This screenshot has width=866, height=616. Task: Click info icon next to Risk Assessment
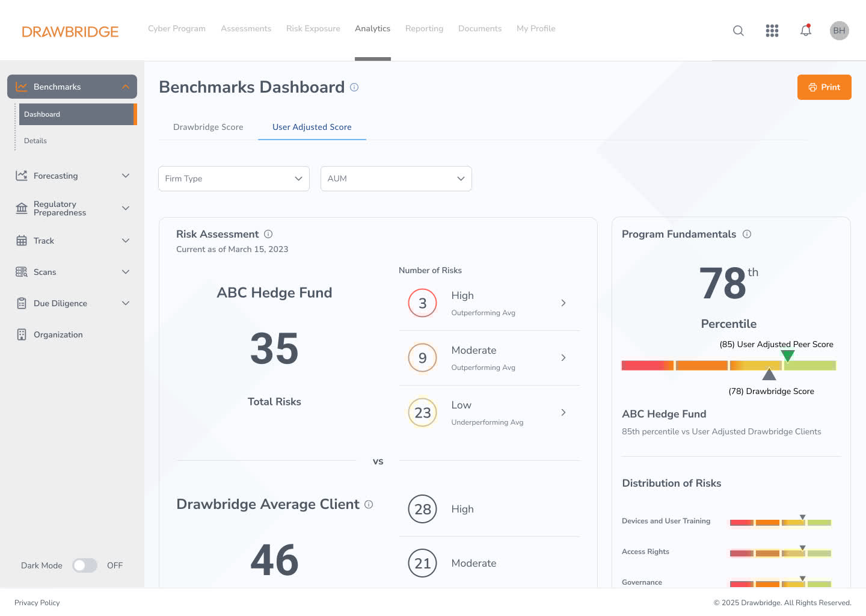(x=268, y=234)
